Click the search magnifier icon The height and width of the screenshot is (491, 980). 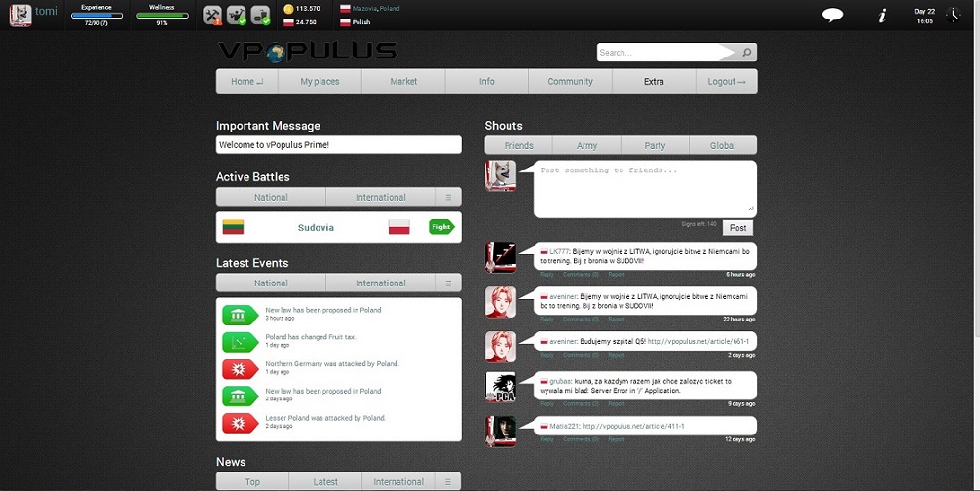coord(747,53)
